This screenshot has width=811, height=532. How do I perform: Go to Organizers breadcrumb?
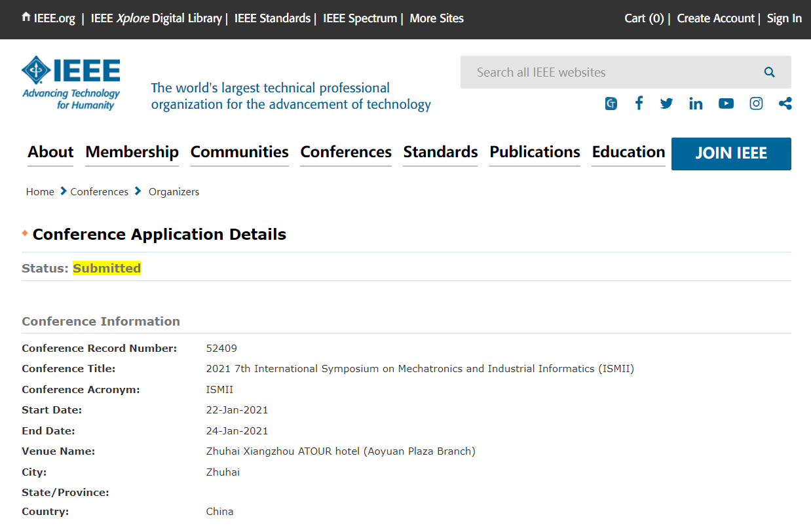[x=174, y=191]
